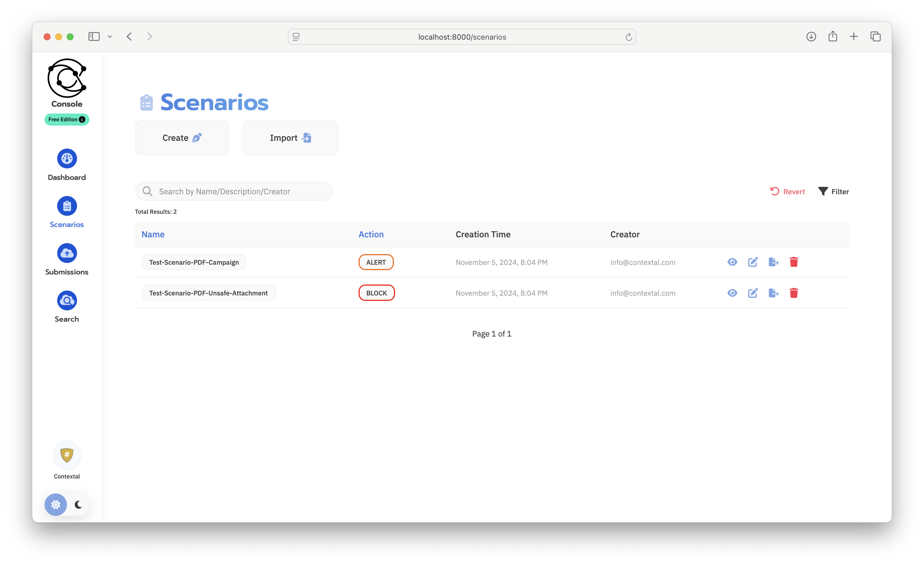Export the Test-Scenario-PDF-Campaign scenario

click(773, 262)
